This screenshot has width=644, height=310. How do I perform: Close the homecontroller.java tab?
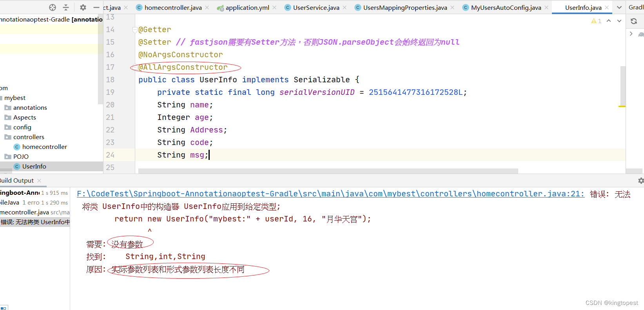(x=207, y=7)
